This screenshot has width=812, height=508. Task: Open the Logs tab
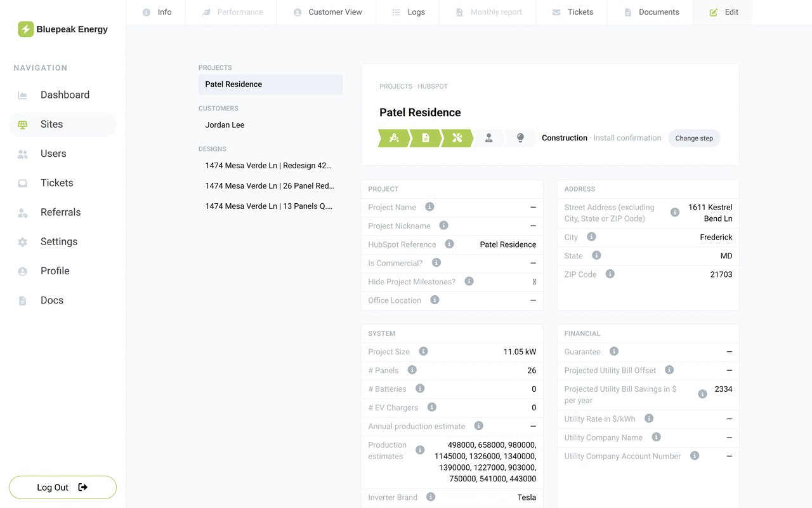(407, 12)
